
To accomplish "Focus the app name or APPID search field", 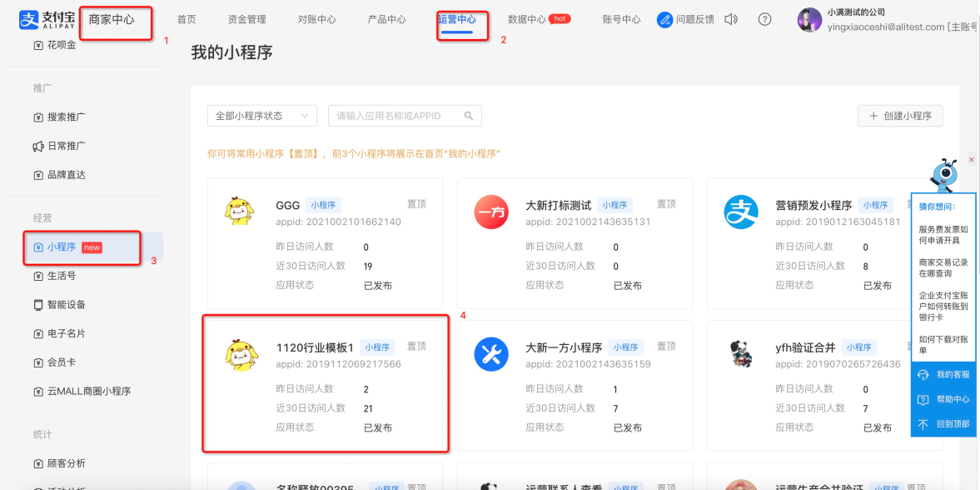I will (405, 116).
